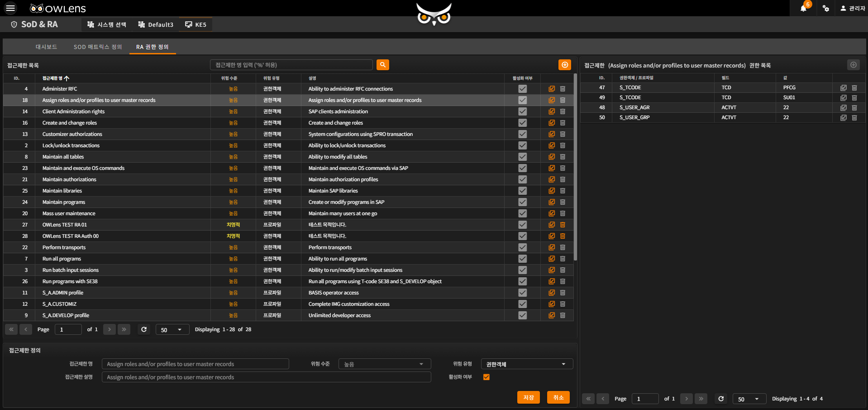Open the 관리자 user menu
Screen dimensions: 868x410
click(853, 8)
